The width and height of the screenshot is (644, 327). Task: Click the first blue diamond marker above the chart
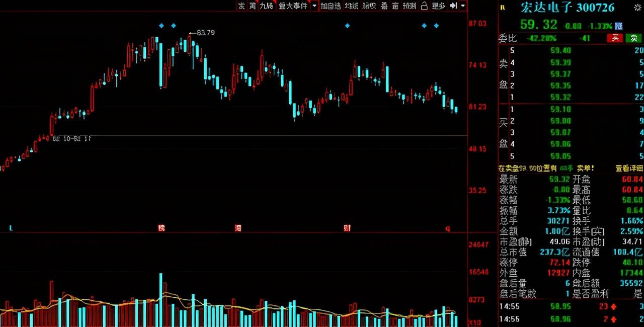(161, 25)
